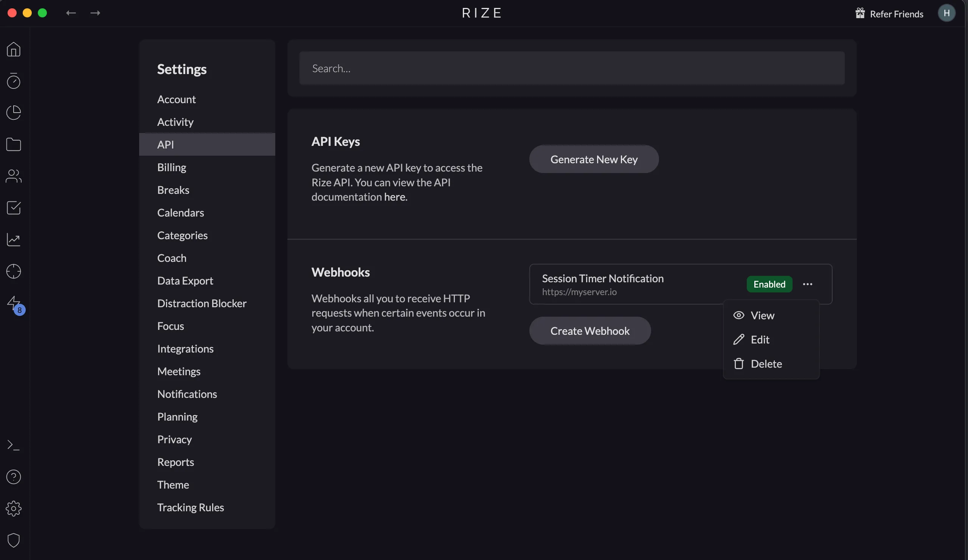968x560 pixels.
Task: Show details via the View eye option
Action: pos(762,315)
